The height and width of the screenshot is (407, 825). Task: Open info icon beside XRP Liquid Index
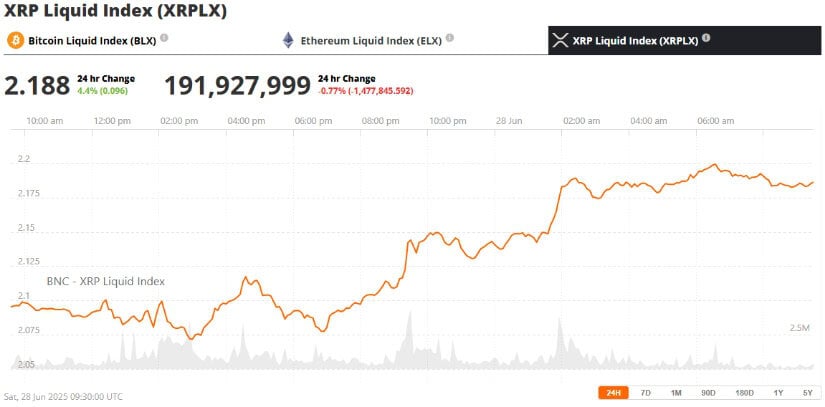[706, 38]
